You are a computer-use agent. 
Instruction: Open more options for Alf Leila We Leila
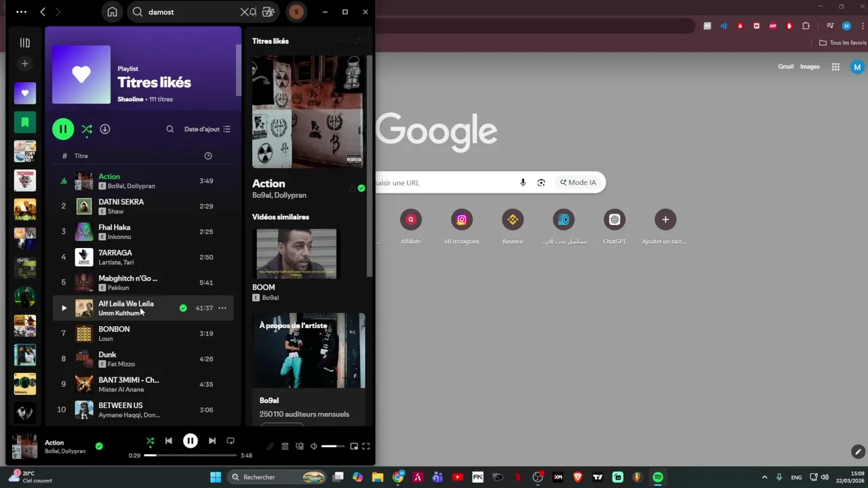222,308
